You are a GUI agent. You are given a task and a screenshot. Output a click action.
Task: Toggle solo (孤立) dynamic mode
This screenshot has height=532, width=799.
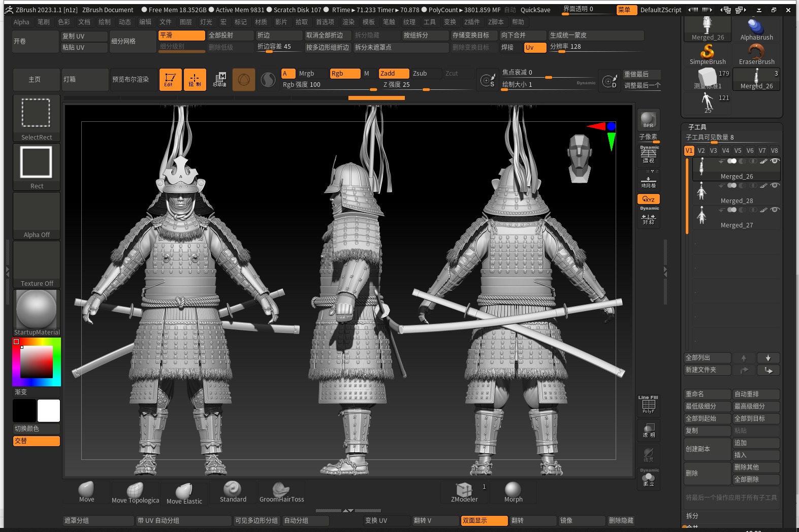click(649, 478)
